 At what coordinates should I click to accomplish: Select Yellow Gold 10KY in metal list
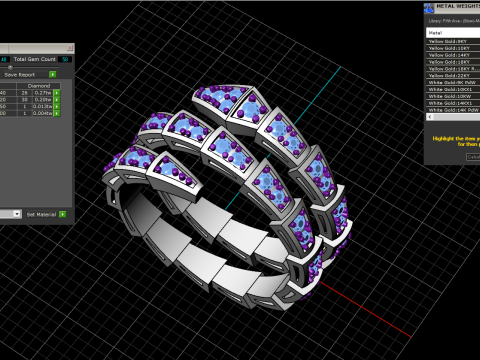pos(453,48)
